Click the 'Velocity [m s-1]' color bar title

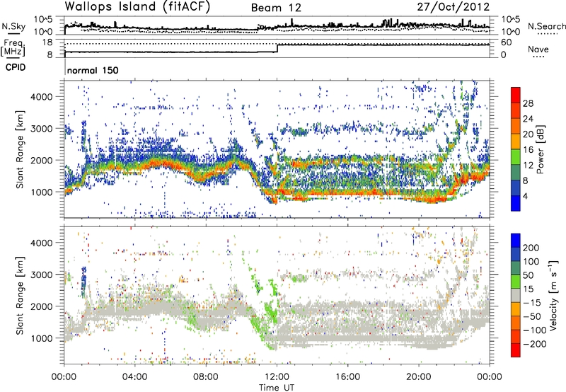553,295
